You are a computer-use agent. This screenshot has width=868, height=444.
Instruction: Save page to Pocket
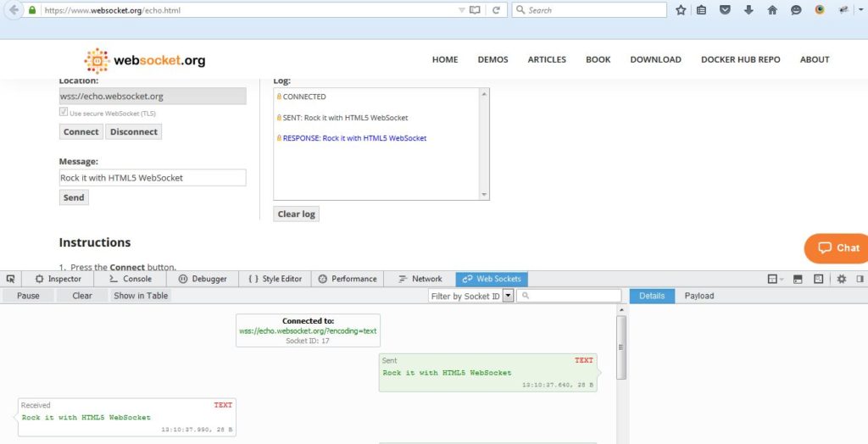[x=726, y=10]
